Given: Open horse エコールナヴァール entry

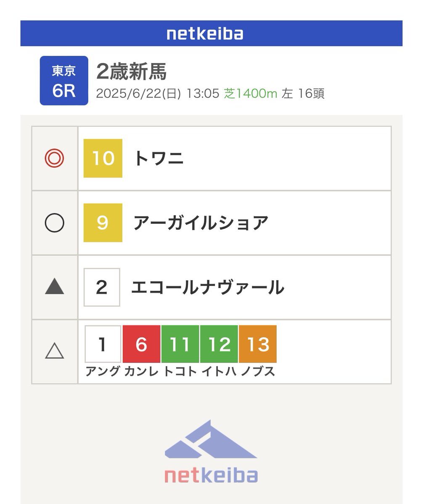Looking at the screenshot, I should click(x=208, y=288).
